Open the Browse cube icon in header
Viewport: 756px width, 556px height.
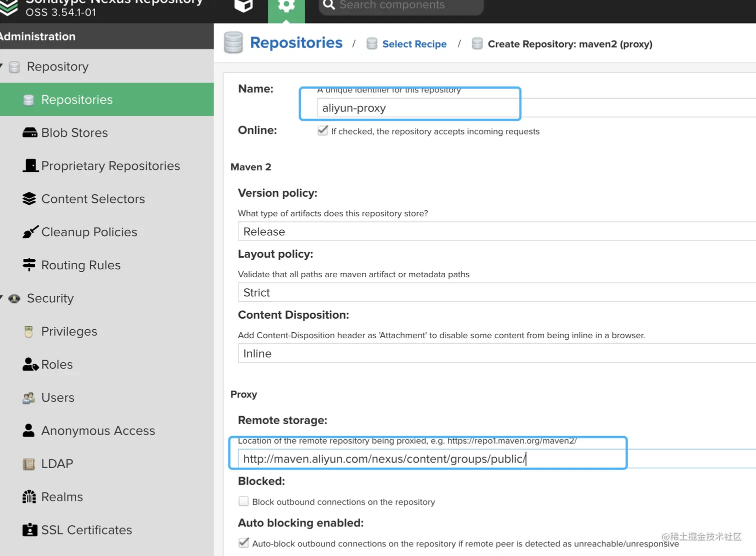pos(243,6)
